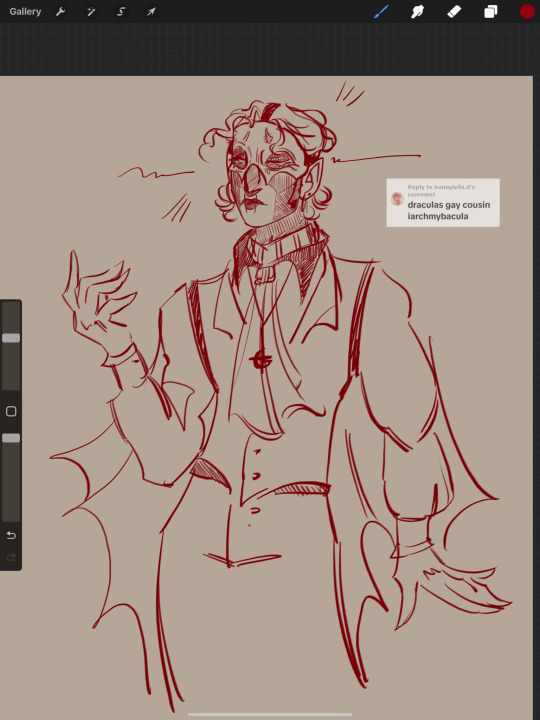
Task: Open the Gallery view
Action: 25,11
